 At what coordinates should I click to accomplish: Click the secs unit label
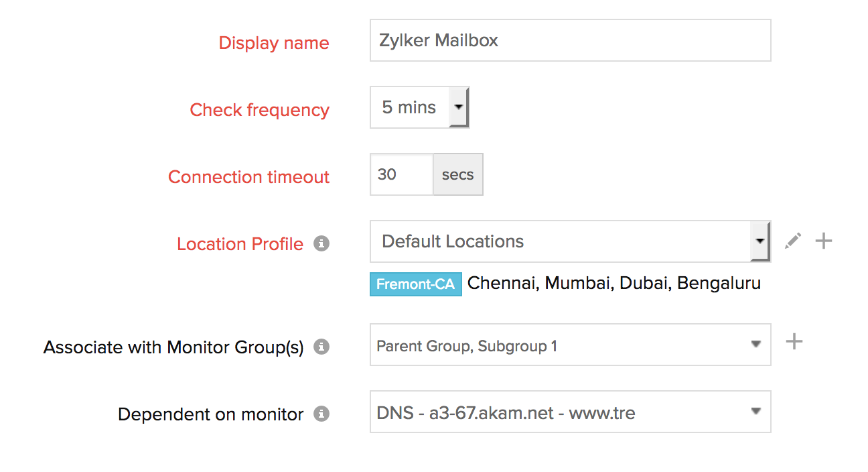[457, 175]
